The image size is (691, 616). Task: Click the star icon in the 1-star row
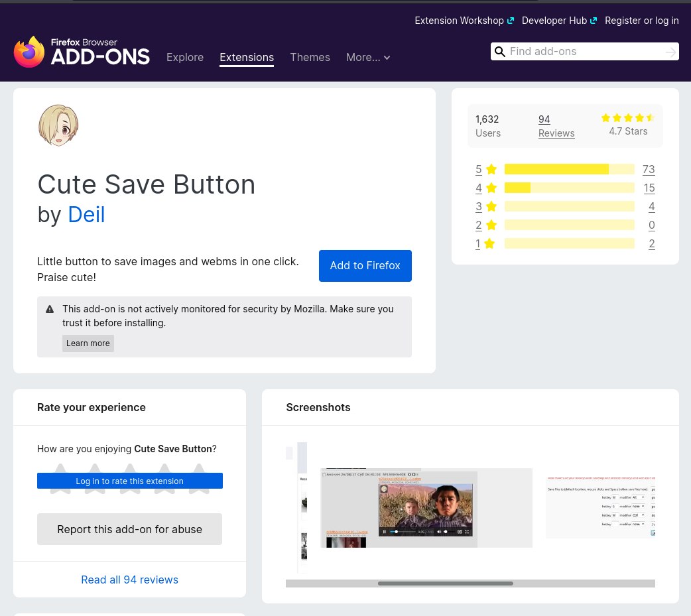[x=489, y=243]
